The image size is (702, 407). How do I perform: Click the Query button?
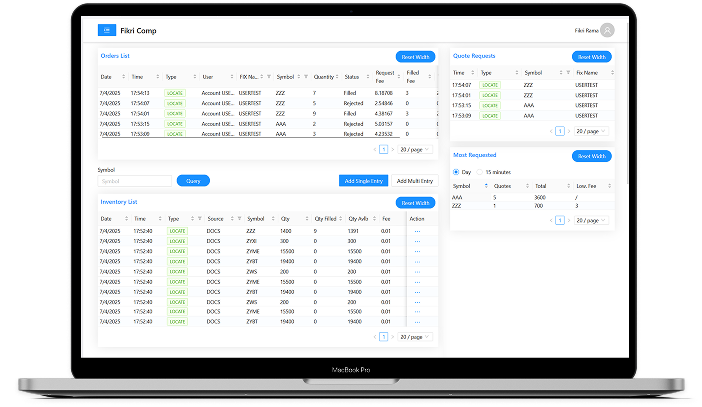[193, 181]
